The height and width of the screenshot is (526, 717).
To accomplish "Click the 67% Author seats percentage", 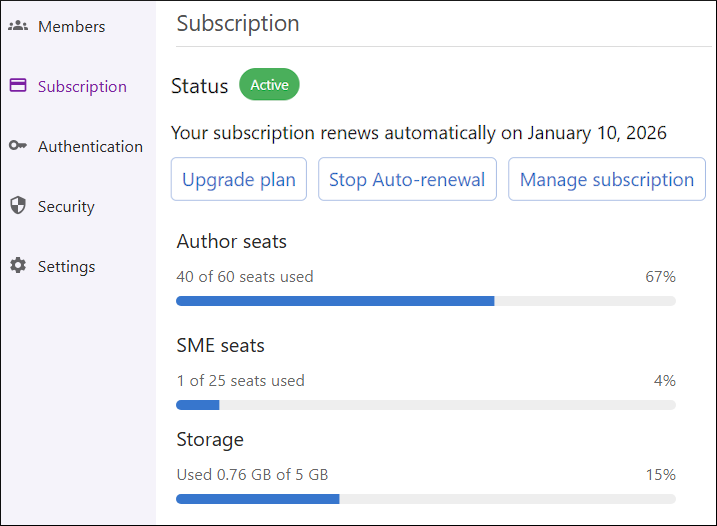I will click(660, 276).
